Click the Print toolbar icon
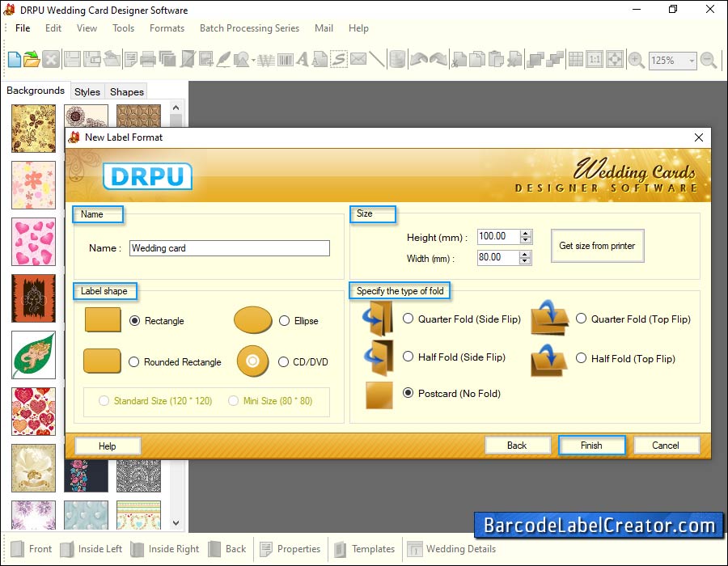The height and width of the screenshot is (566, 728). (x=148, y=59)
